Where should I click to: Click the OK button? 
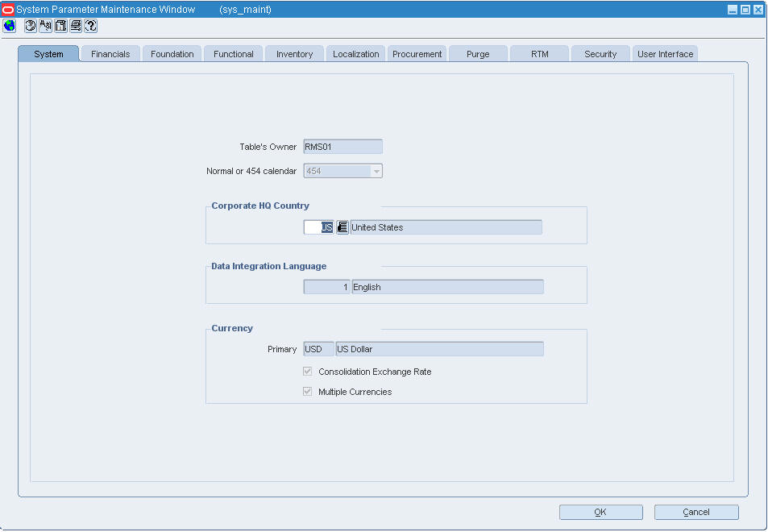(x=601, y=512)
